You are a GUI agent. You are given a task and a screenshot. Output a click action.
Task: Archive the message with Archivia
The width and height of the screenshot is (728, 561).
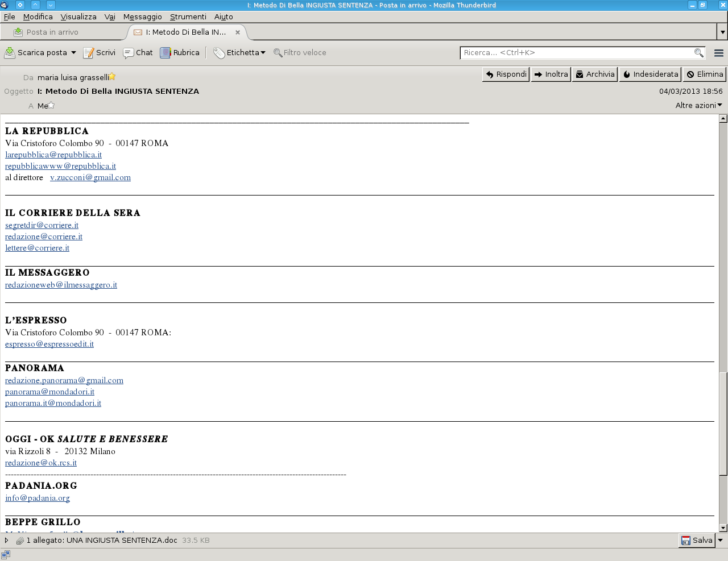[x=594, y=74]
